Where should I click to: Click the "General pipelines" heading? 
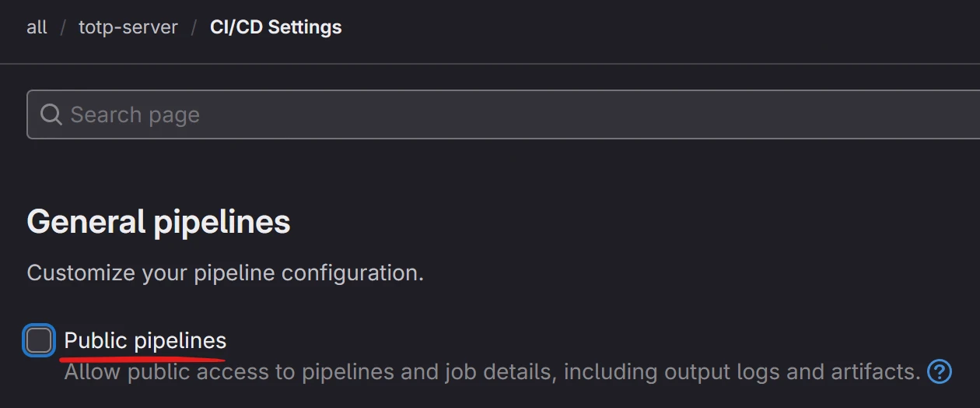pyautogui.click(x=159, y=222)
